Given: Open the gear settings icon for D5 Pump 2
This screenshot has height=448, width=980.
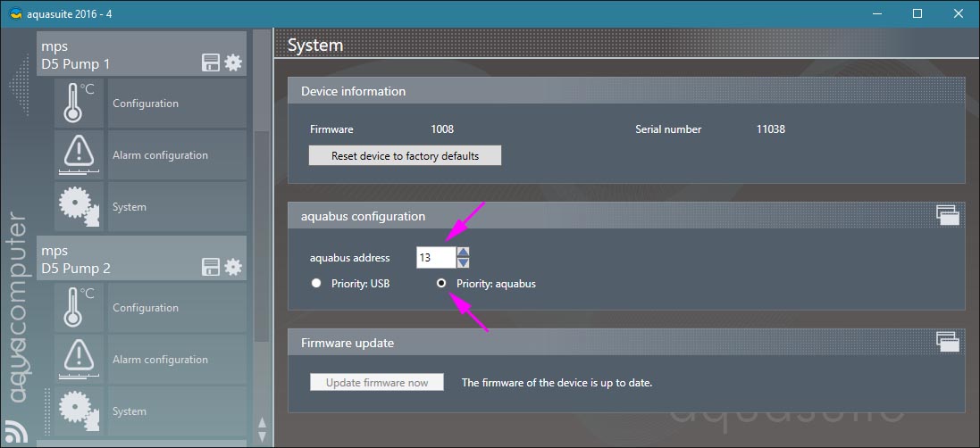Looking at the screenshot, I should click(x=233, y=267).
